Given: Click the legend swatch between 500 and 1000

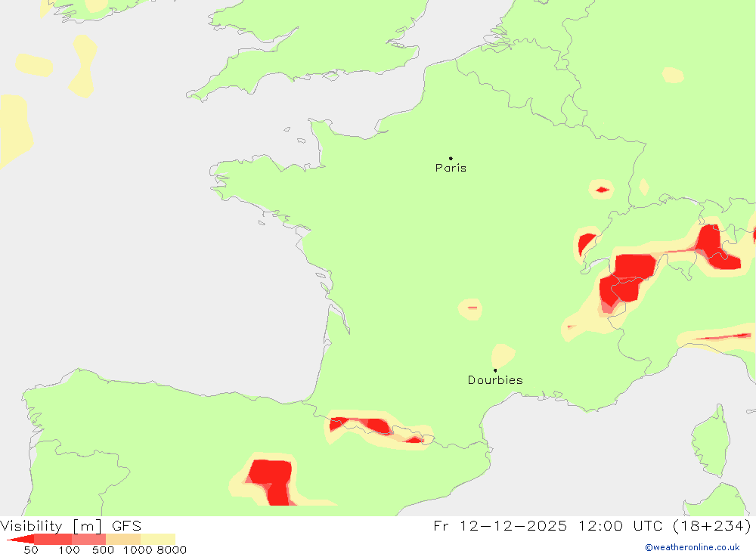Looking at the screenshot, I should (x=123, y=539).
